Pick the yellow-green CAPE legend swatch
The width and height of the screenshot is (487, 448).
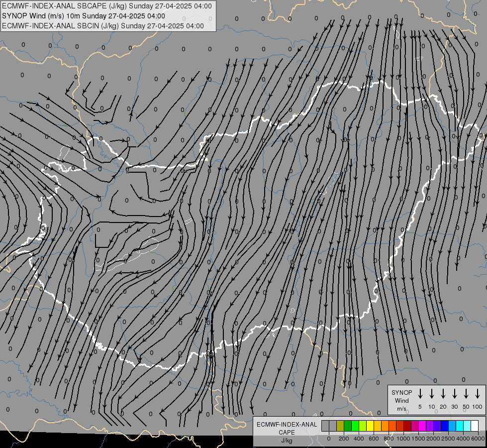(363, 426)
